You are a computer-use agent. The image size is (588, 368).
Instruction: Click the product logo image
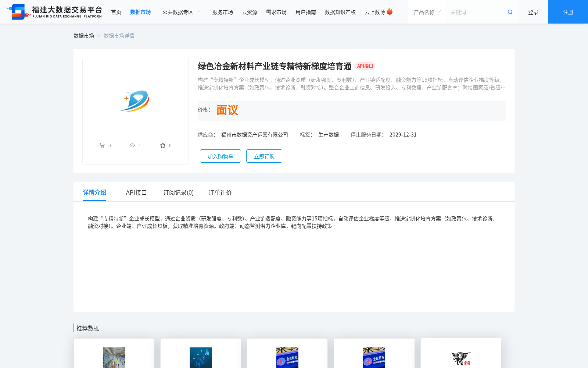coord(136,101)
